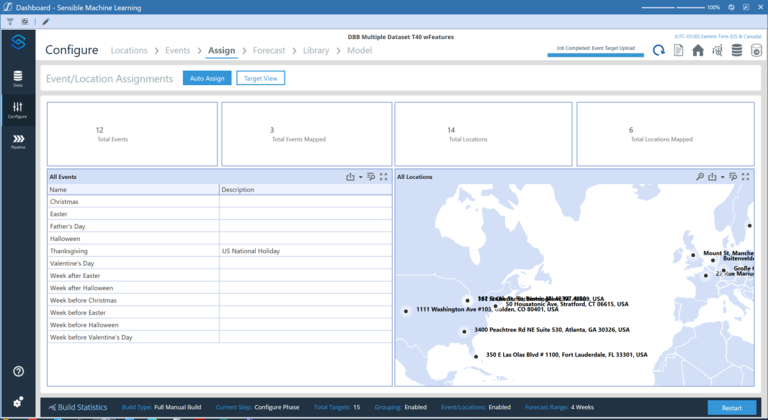
Task: Click the Target View button
Action: 261,78
